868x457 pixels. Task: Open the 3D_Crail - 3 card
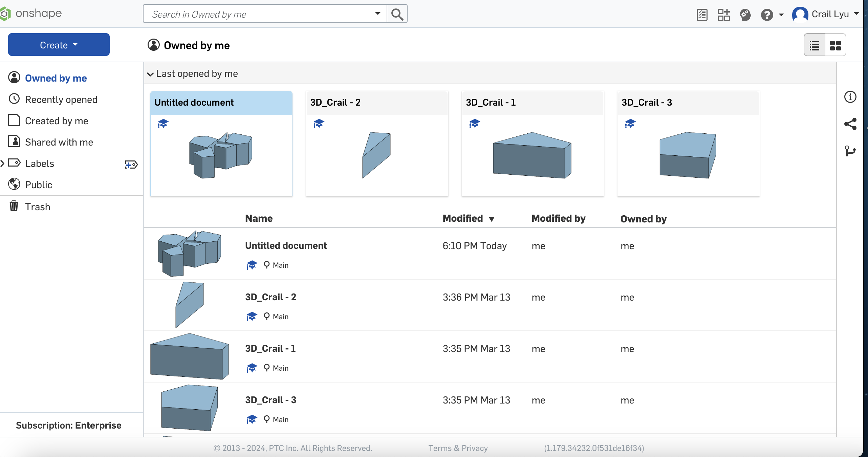point(689,144)
